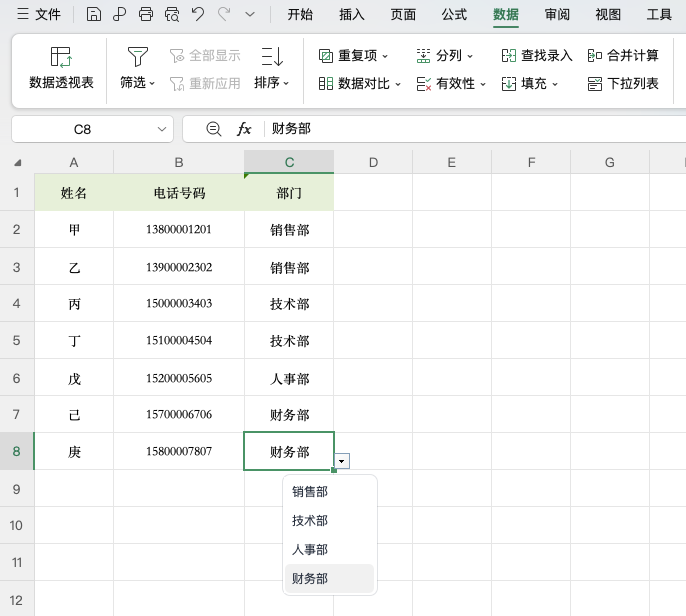Switch to the 开始 tab

(300, 15)
